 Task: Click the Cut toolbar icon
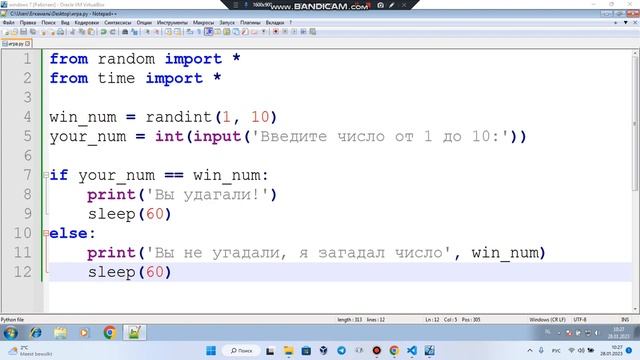73,32
